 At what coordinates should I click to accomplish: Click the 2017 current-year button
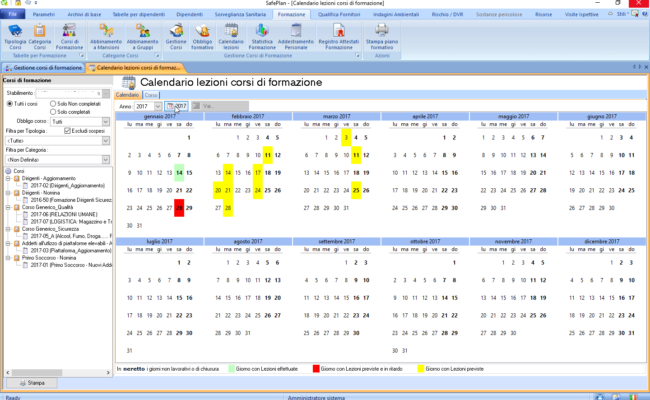(x=176, y=107)
